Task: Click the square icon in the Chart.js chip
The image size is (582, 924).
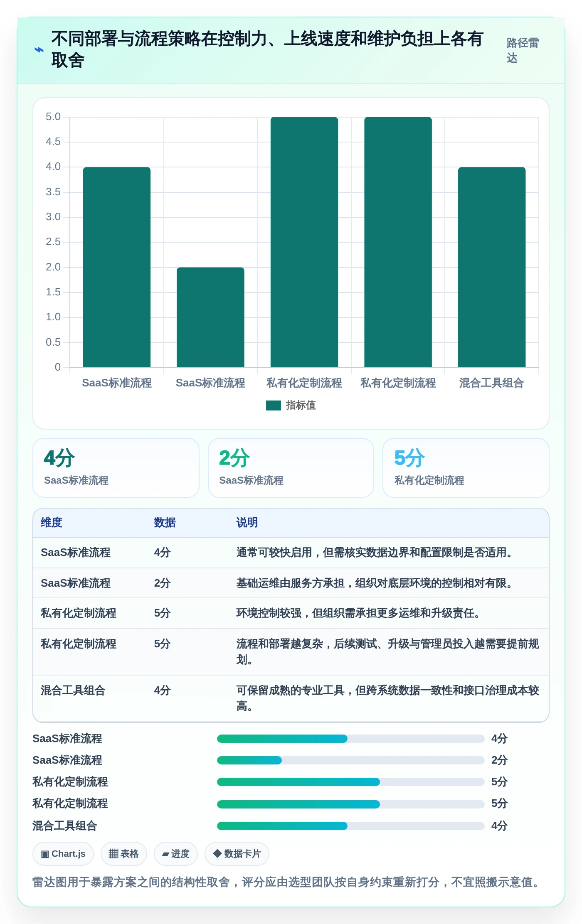Action: coord(45,854)
